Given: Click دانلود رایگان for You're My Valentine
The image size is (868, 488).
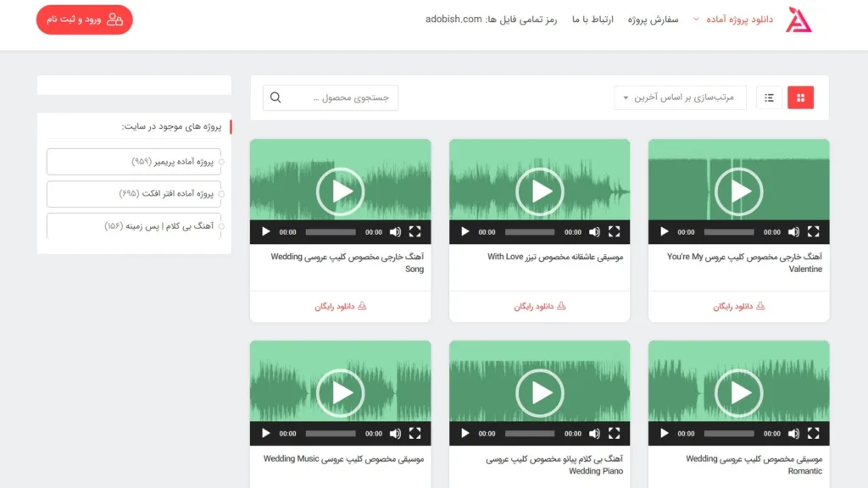Looking at the screenshot, I should [x=739, y=306].
